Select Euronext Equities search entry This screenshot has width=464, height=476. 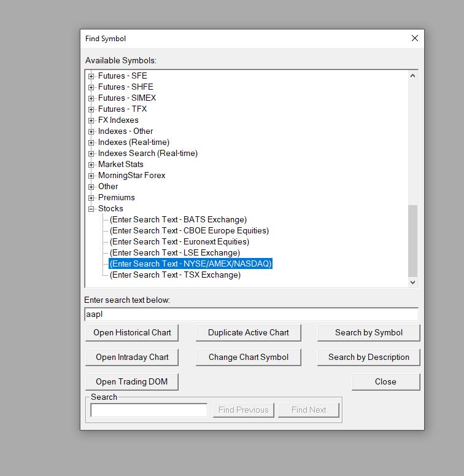pos(180,241)
